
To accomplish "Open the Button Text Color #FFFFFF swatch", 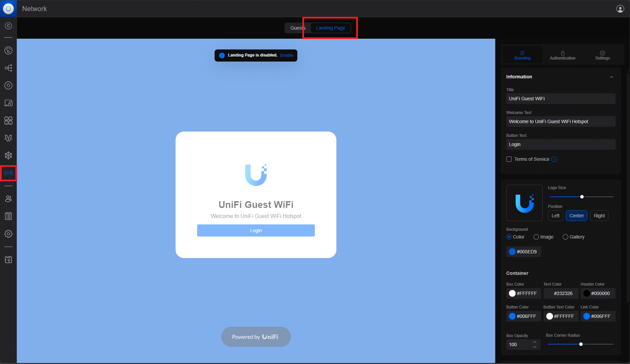I will pyautogui.click(x=561, y=316).
